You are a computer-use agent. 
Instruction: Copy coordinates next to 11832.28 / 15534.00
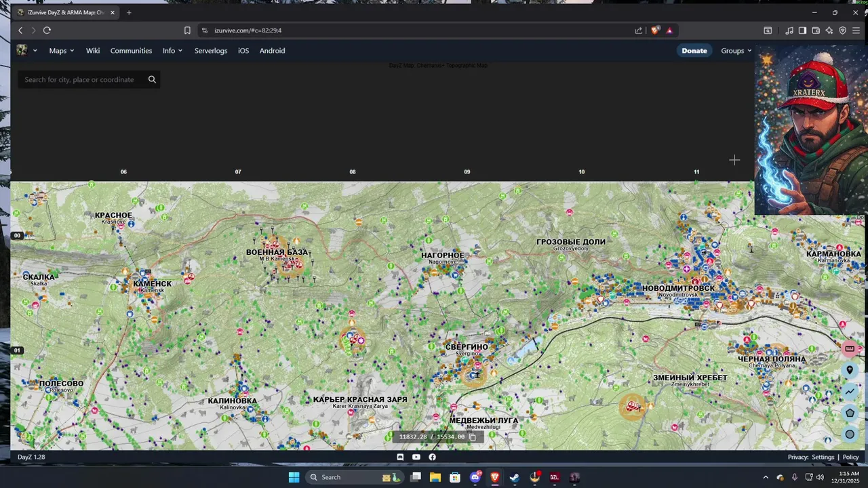(473, 437)
